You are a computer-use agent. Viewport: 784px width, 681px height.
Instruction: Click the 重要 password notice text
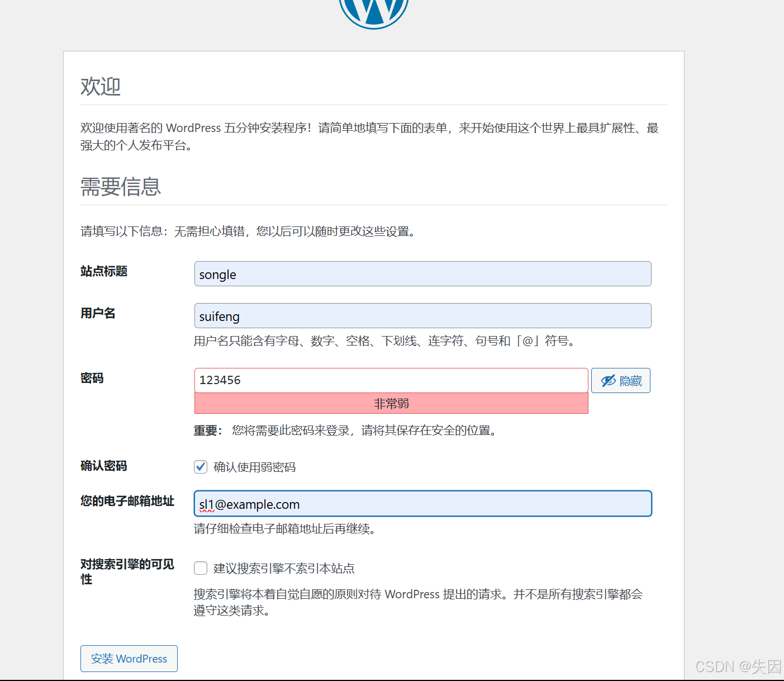coord(346,431)
